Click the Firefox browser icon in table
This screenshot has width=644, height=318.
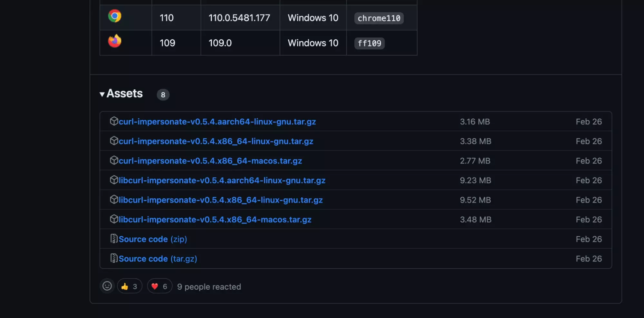[115, 41]
